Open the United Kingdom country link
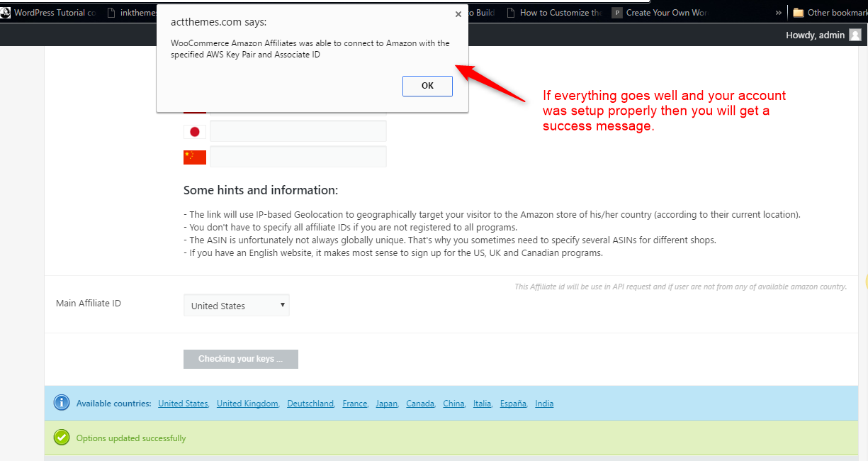The width and height of the screenshot is (868, 461). [248, 404]
